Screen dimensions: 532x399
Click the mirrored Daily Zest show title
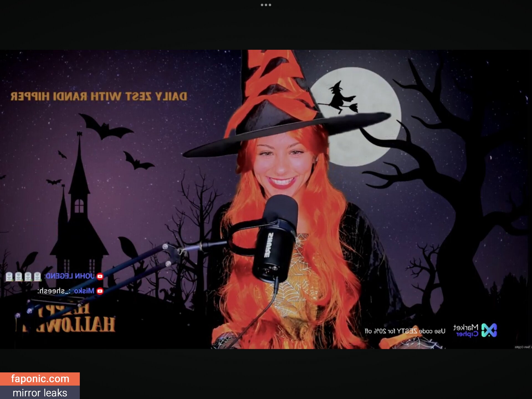[99, 96]
